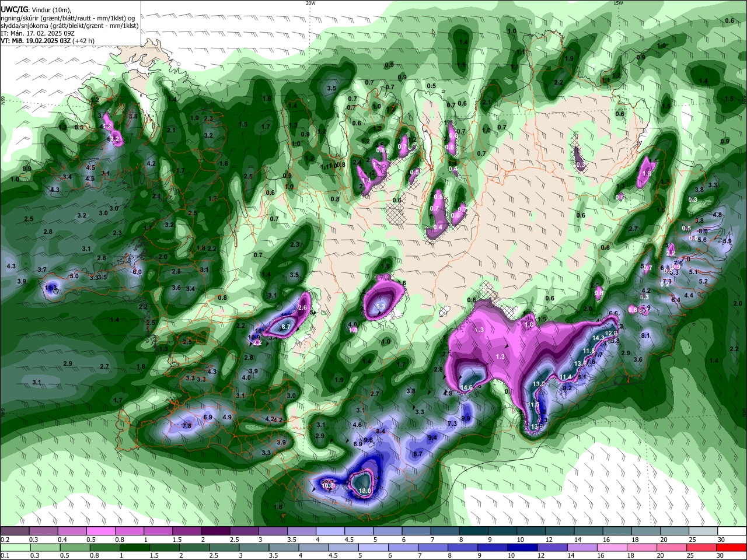Click the '14.3' precipitation value in the southeast
Image resolution: width=747 pixels, height=560 pixels.
pos(598,338)
